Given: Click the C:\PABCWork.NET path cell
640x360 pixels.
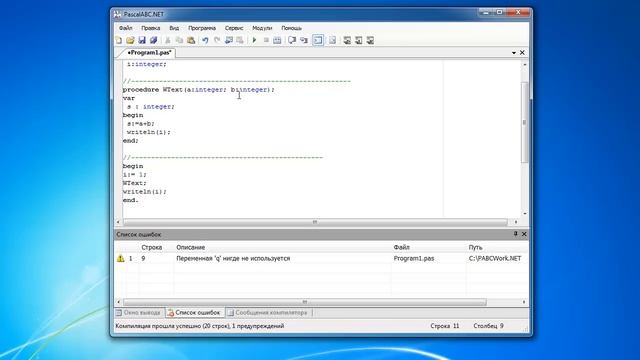Looking at the screenshot, I should (495, 258).
